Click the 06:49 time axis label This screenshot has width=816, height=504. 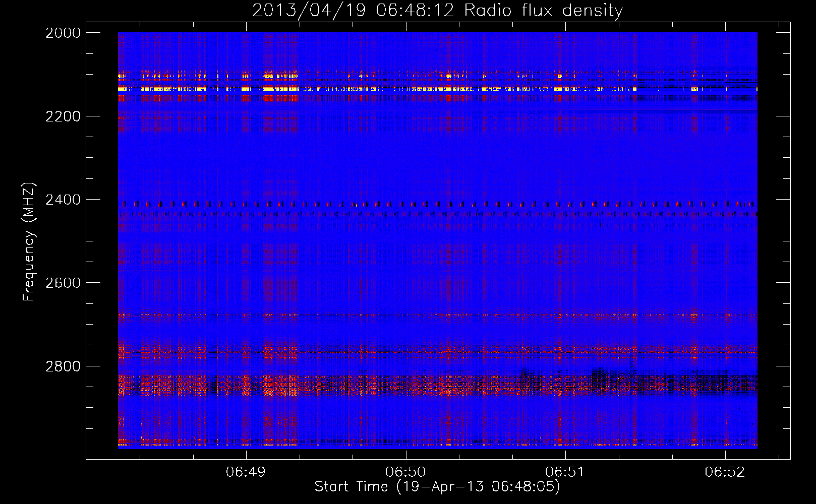pyautogui.click(x=246, y=472)
